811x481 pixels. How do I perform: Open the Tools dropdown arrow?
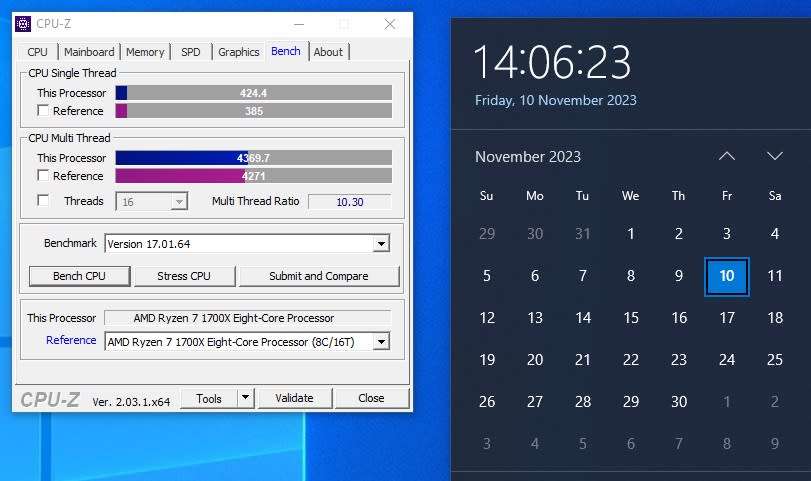246,398
